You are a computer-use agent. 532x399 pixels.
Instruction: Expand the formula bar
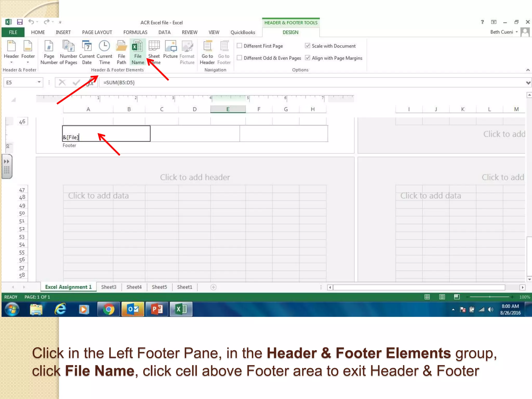click(x=528, y=83)
